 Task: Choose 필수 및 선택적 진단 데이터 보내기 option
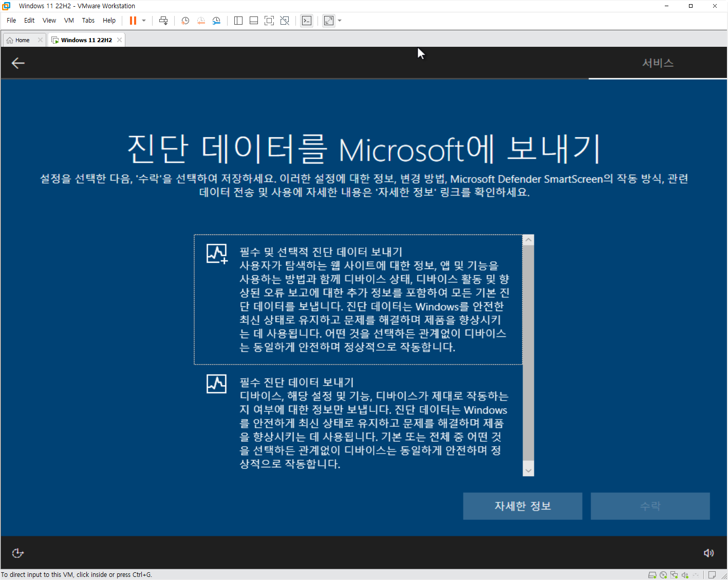pyautogui.click(x=358, y=300)
